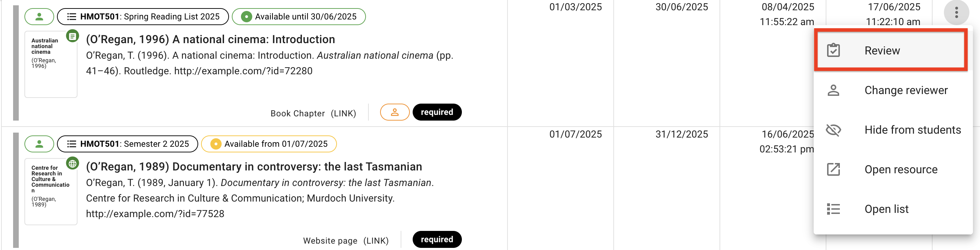This screenshot has height=250, width=980.
Task: Choose Review from the context menu
Action: point(882,50)
